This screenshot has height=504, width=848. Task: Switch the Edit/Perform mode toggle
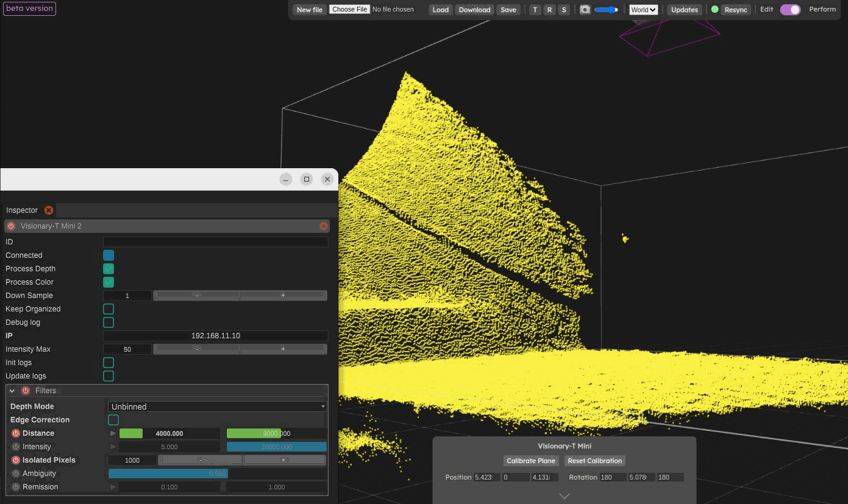[790, 10]
